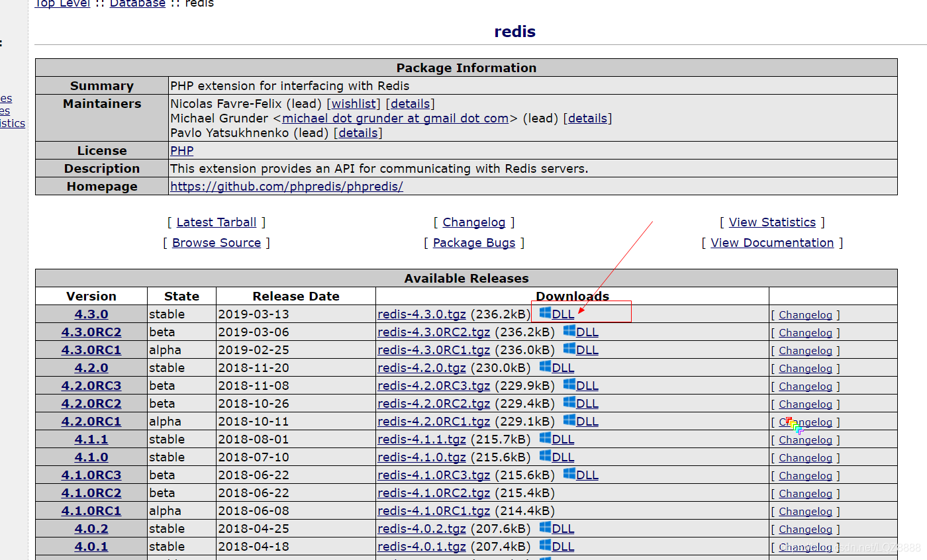
Task: Go to Package Bugs page
Action: click(x=474, y=243)
